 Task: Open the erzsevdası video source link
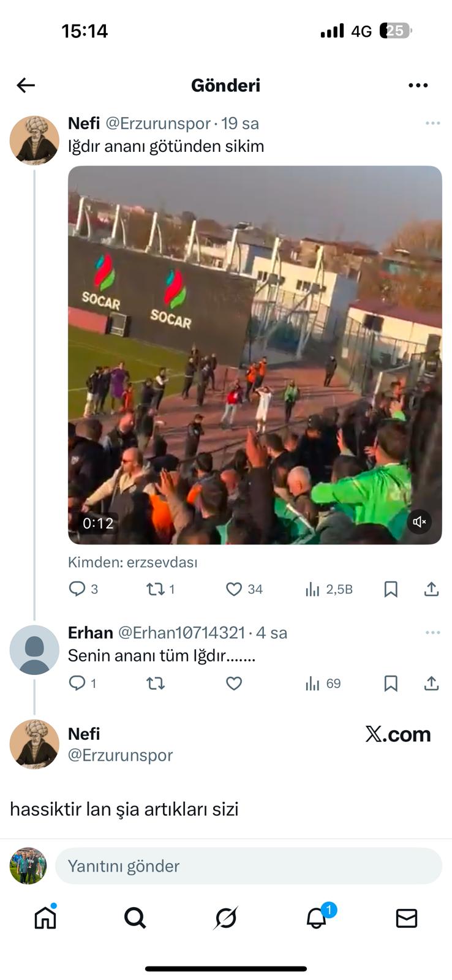pyautogui.click(x=162, y=562)
